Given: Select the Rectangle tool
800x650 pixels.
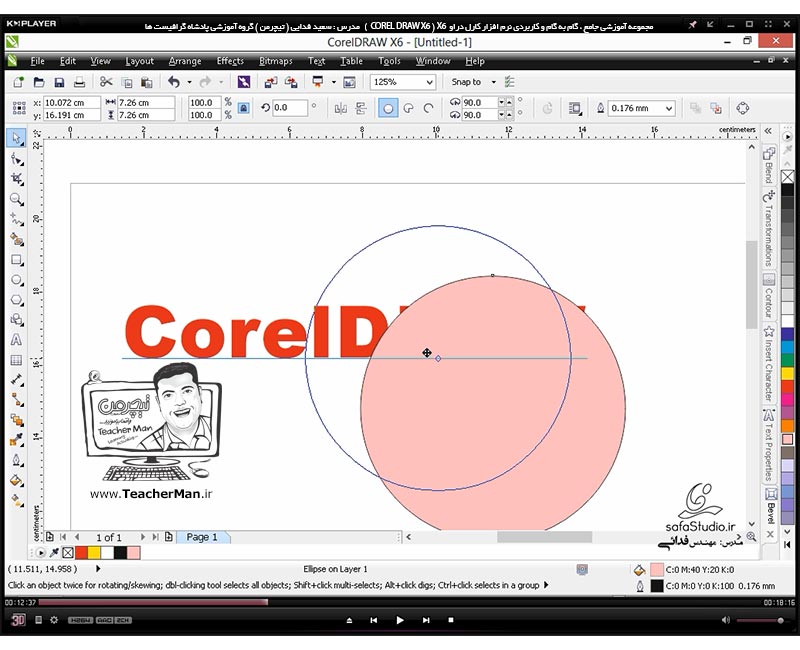Looking at the screenshot, I should point(17,260).
